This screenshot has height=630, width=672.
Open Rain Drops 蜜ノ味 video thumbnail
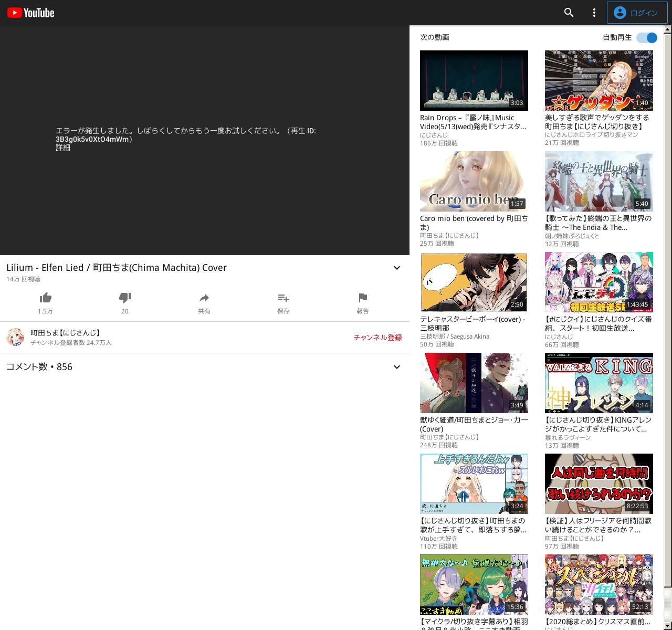click(x=474, y=80)
